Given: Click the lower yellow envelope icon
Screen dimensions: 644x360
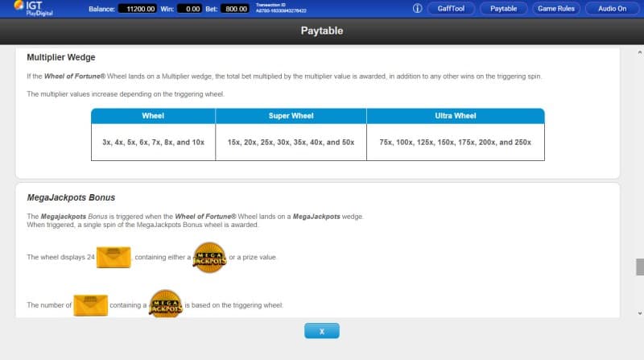Looking at the screenshot, I should [90, 305].
